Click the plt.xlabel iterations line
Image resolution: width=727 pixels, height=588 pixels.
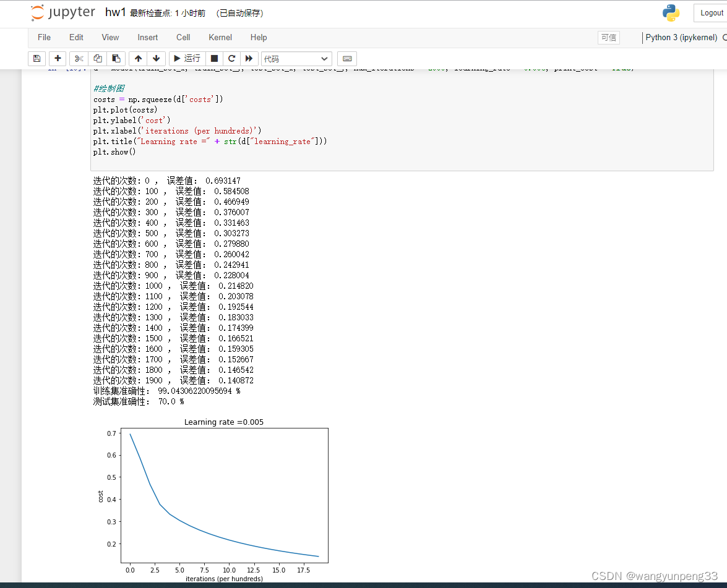[177, 131]
